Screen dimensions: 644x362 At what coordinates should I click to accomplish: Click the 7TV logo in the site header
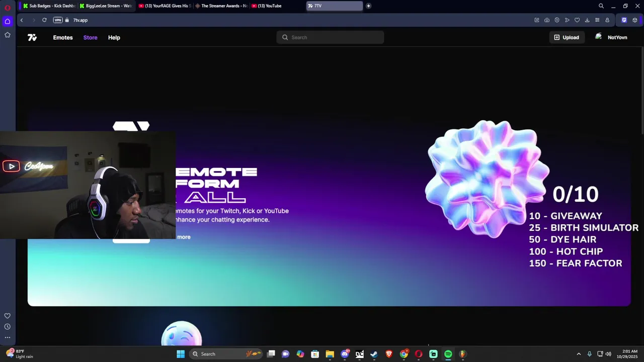[32, 37]
